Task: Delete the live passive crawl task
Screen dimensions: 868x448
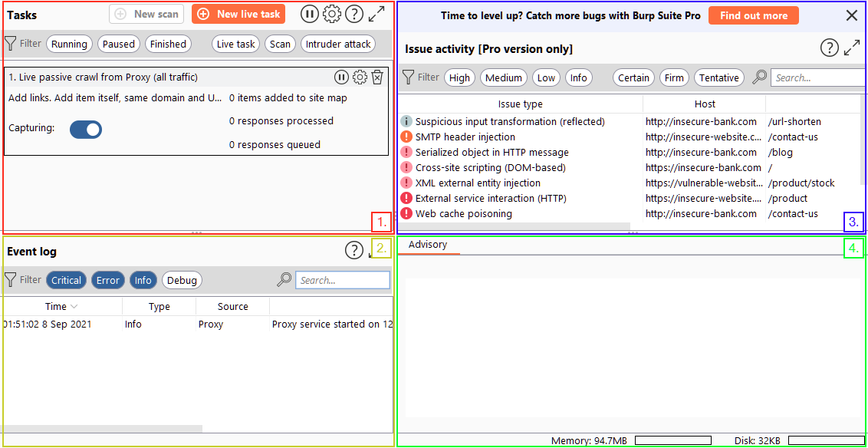Action: (377, 77)
